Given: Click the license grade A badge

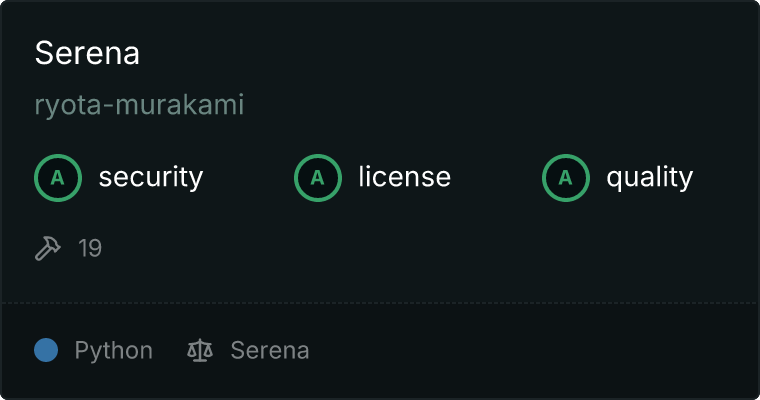Looking at the screenshot, I should click(317, 178).
